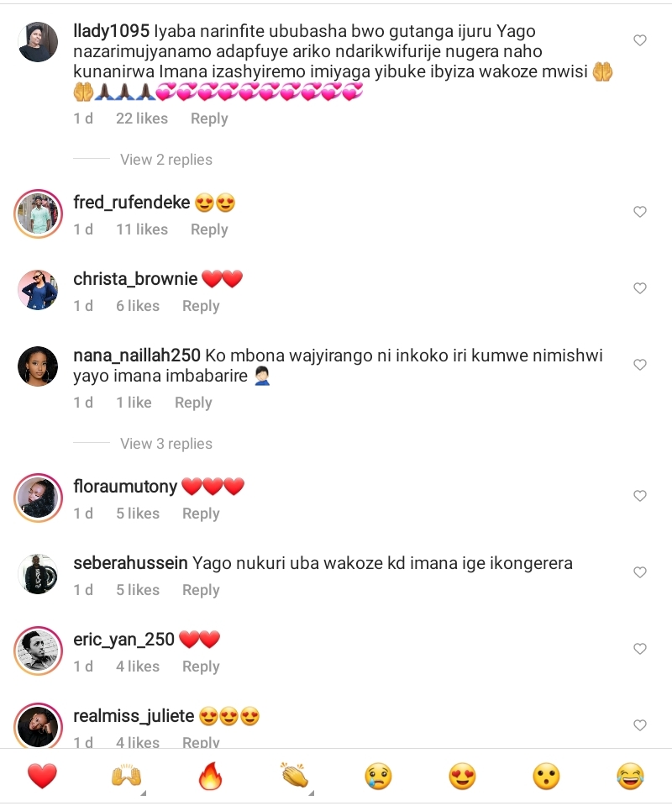Tap the red heart quick-reaction emoji
Image resolution: width=672 pixels, height=806 pixels.
pos(42,776)
